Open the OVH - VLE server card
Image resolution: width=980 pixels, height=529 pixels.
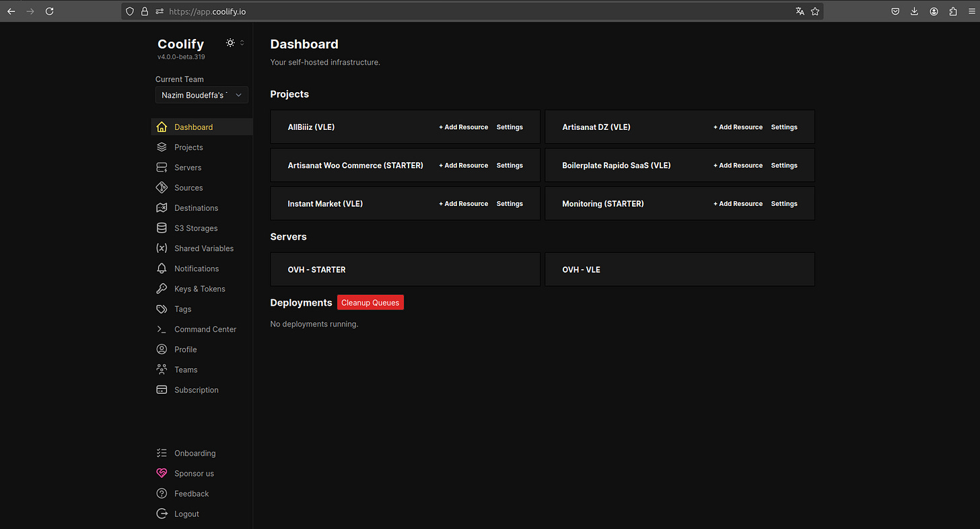(x=680, y=269)
